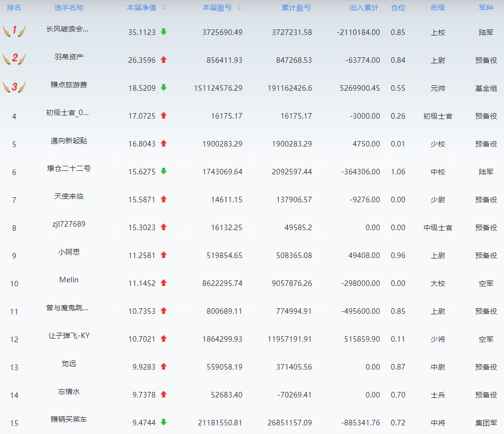Open player 初级士官_0...
Image resolution: width=504 pixels, height=434 pixels.
point(68,113)
